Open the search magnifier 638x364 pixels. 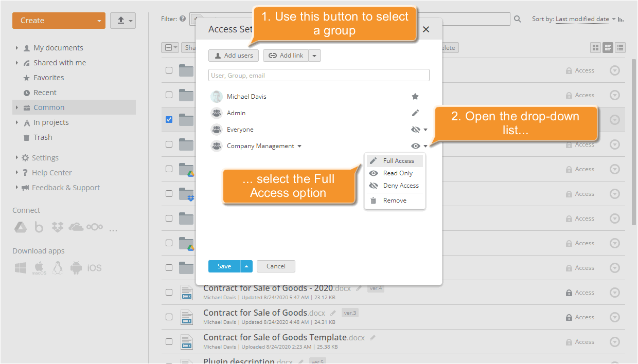[517, 19]
